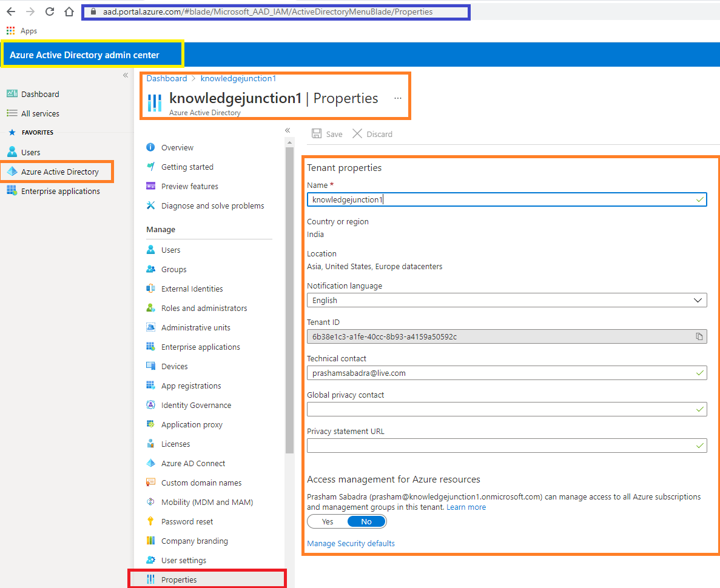The width and height of the screenshot is (720, 588).
Task: Open External Identities settings
Action: tap(192, 289)
